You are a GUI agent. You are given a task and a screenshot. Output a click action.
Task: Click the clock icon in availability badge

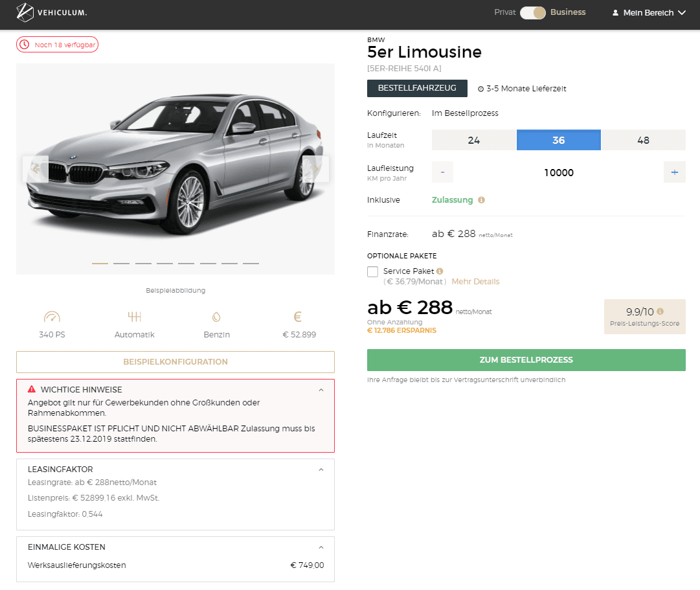coord(25,45)
